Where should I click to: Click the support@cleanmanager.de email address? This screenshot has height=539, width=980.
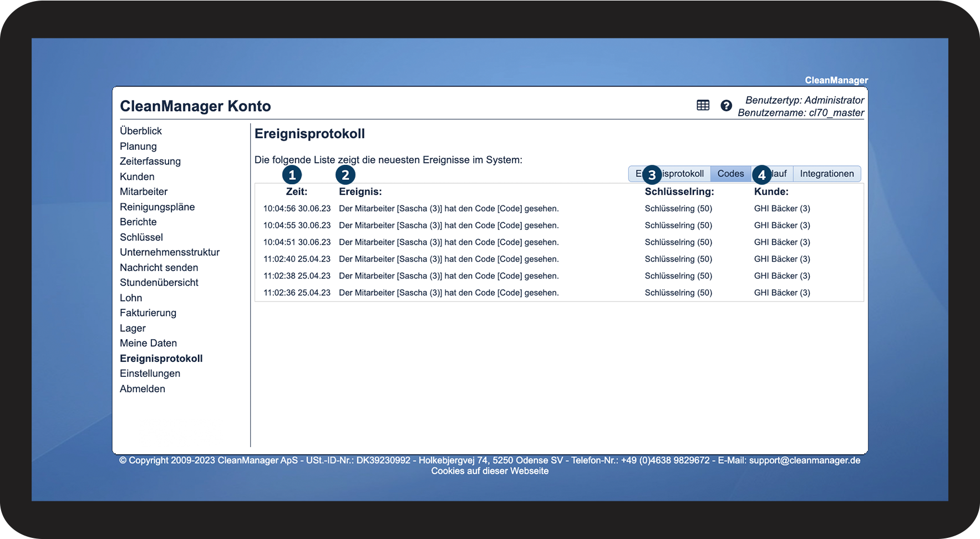point(805,460)
